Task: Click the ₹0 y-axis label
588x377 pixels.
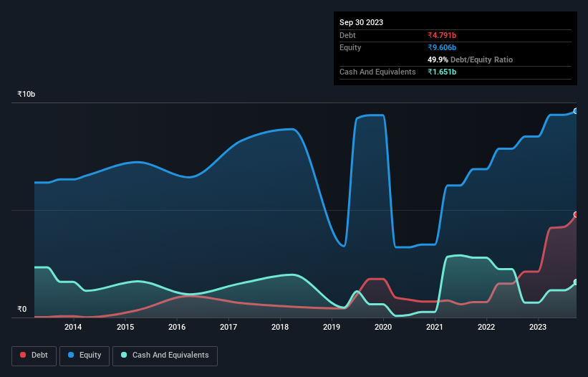Action: (22, 309)
